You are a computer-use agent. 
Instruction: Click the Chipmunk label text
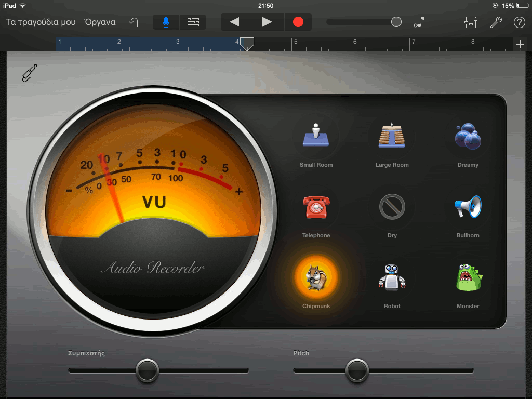[316, 306]
